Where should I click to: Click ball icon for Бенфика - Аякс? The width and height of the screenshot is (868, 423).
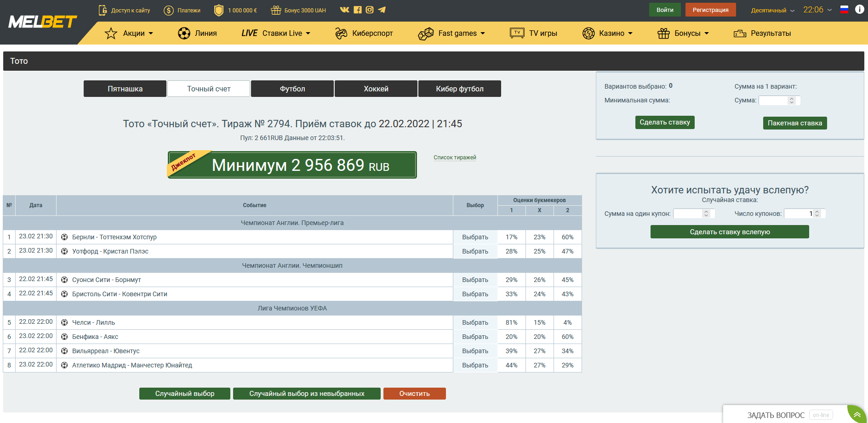pos(64,337)
